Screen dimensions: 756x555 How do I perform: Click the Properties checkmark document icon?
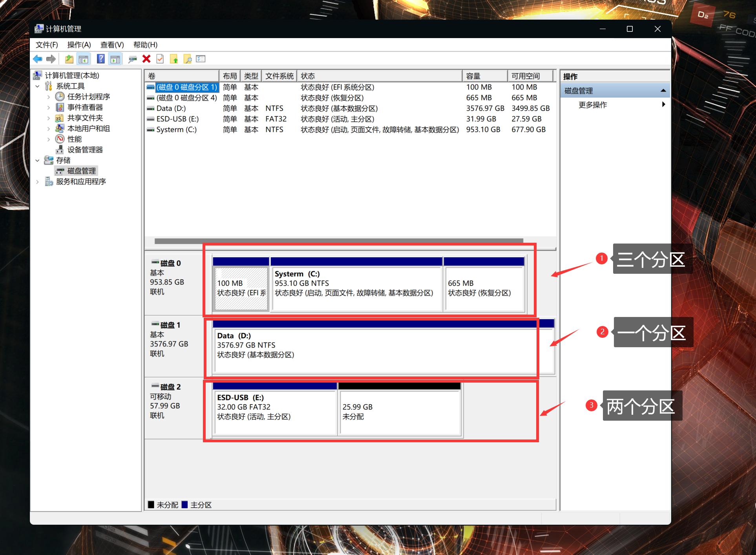coord(160,59)
